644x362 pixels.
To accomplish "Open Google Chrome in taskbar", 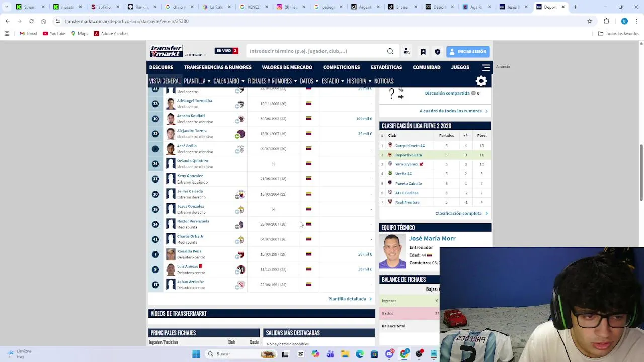I will click(404, 354).
